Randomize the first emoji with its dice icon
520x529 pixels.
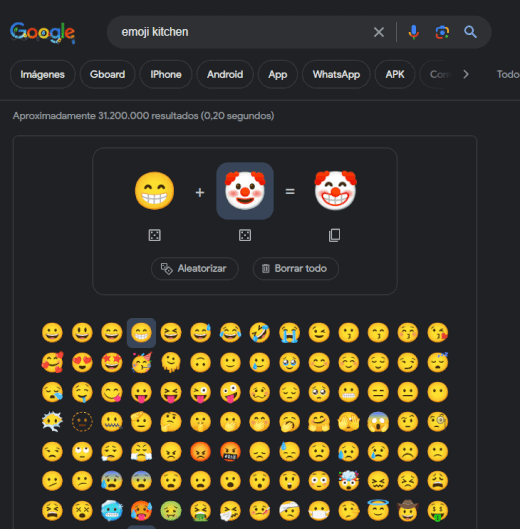coord(155,235)
